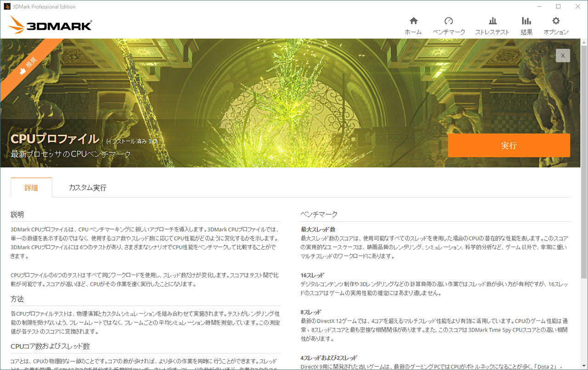Image resolution: width=588 pixels, height=370 pixels.
Task: Click the CPUコア数およびスレッド数 heading
Action: click(50, 346)
